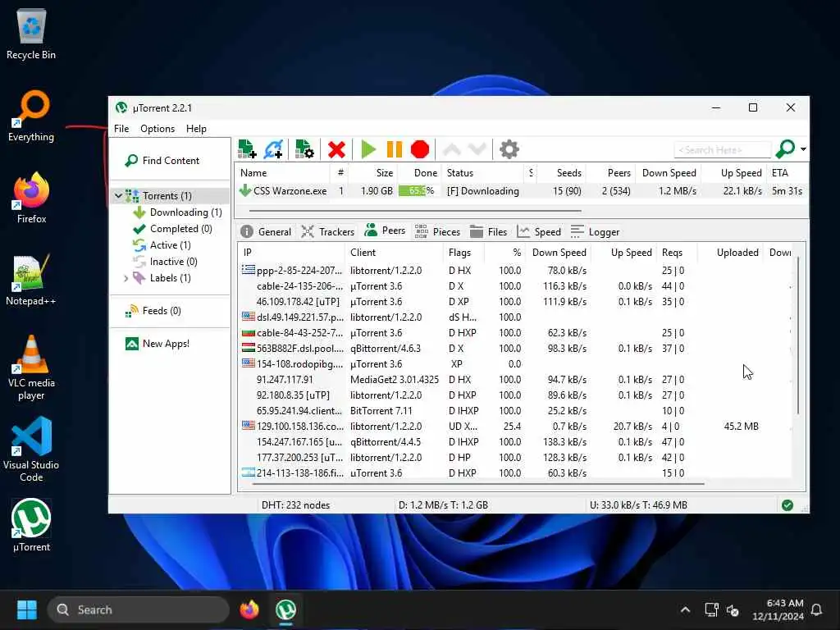Open Firefox desktop shortcut
The image size is (840, 630).
(31, 198)
